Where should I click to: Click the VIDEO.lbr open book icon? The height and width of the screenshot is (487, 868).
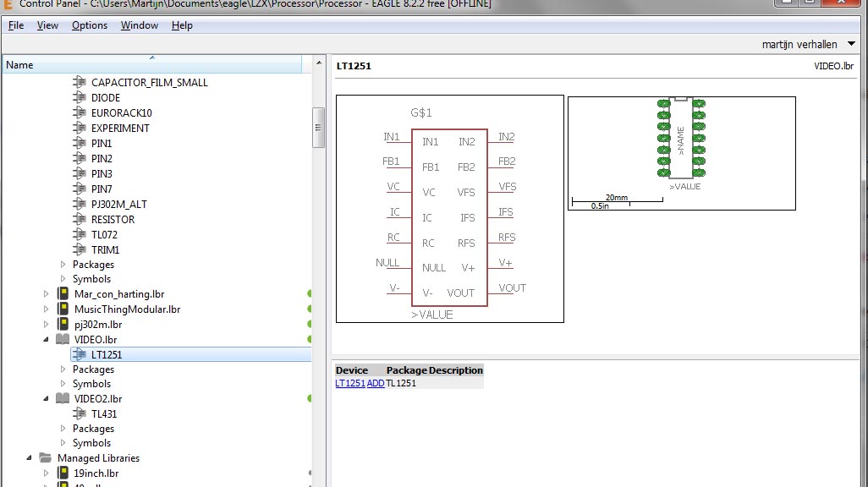tap(63, 339)
